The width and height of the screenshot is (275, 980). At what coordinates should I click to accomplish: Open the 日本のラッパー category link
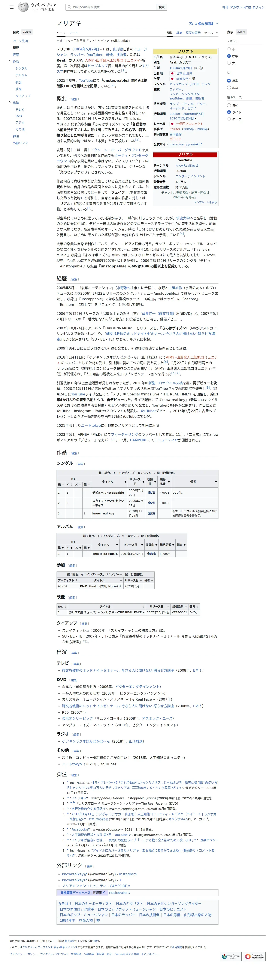click(x=123, y=915)
